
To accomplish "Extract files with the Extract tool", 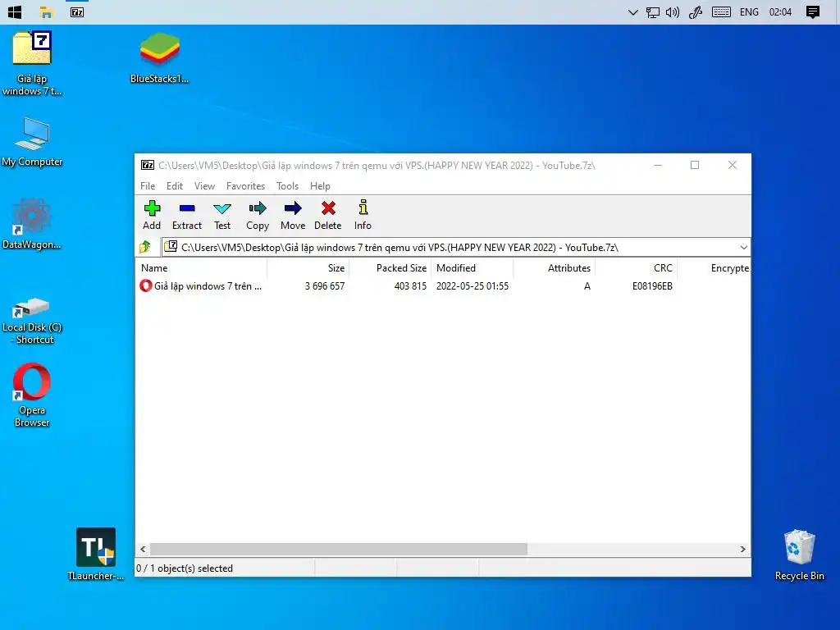I will coord(187,216).
